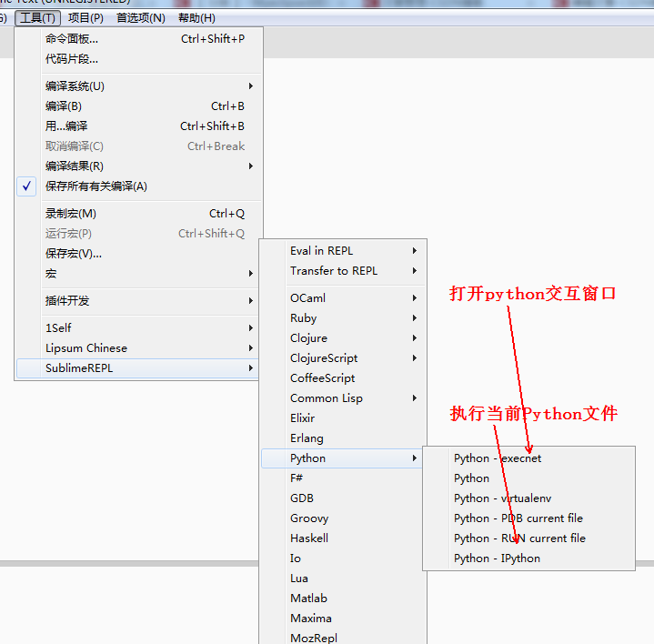This screenshot has width=654, height=644.
Task: Open the Common Lisp submenu
Action: [x=343, y=397]
